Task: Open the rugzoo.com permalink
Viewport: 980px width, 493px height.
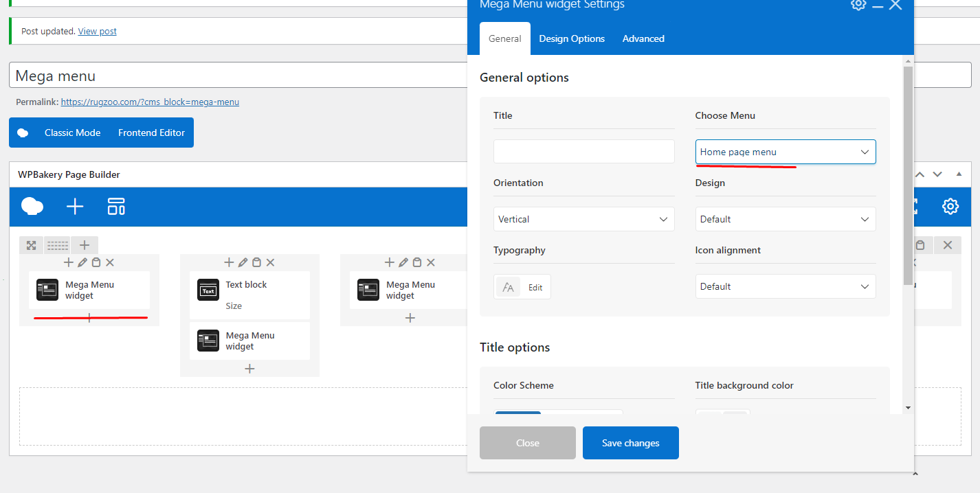Action: click(x=150, y=102)
